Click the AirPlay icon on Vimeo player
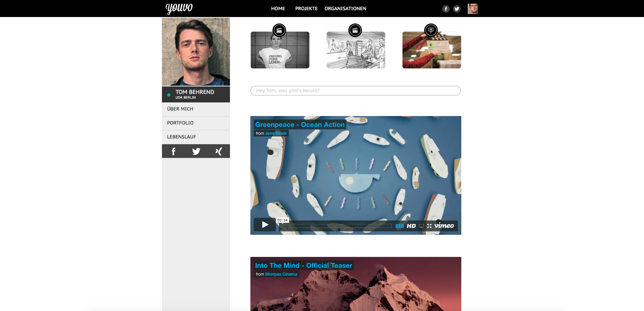The image size is (644, 311). 421,226
